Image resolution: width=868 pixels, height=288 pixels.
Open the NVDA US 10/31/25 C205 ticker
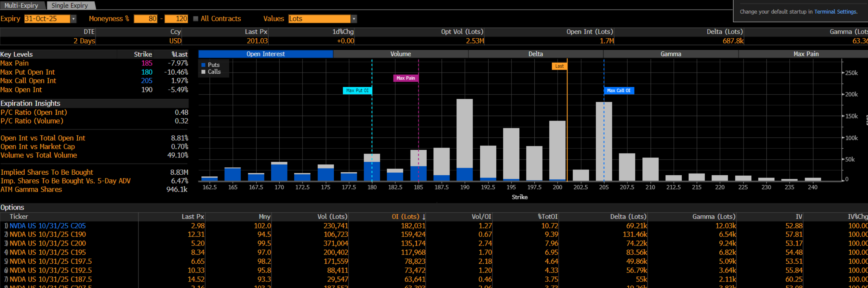(x=48, y=226)
